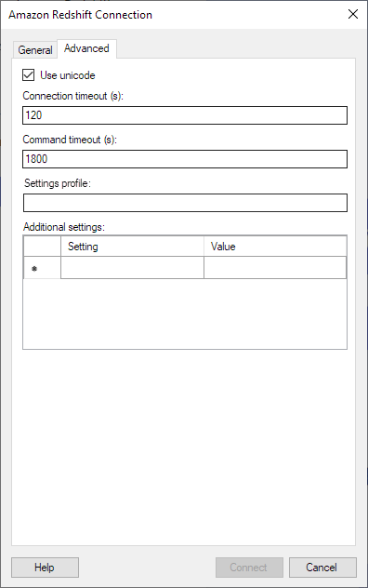Click the Additional settings label
Screen dimensions: 368x588
pyautogui.click(x=64, y=227)
